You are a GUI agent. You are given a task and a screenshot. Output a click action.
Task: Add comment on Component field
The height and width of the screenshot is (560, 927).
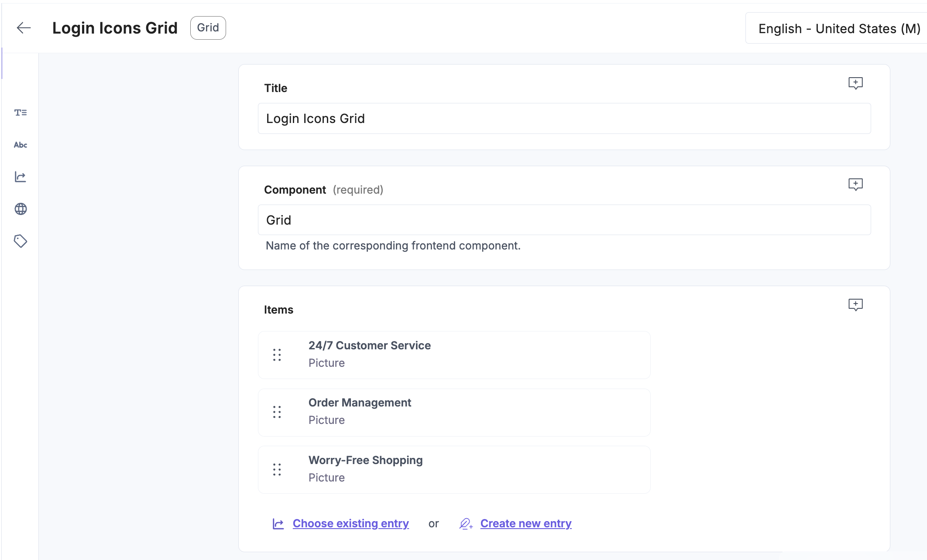[x=855, y=184]
